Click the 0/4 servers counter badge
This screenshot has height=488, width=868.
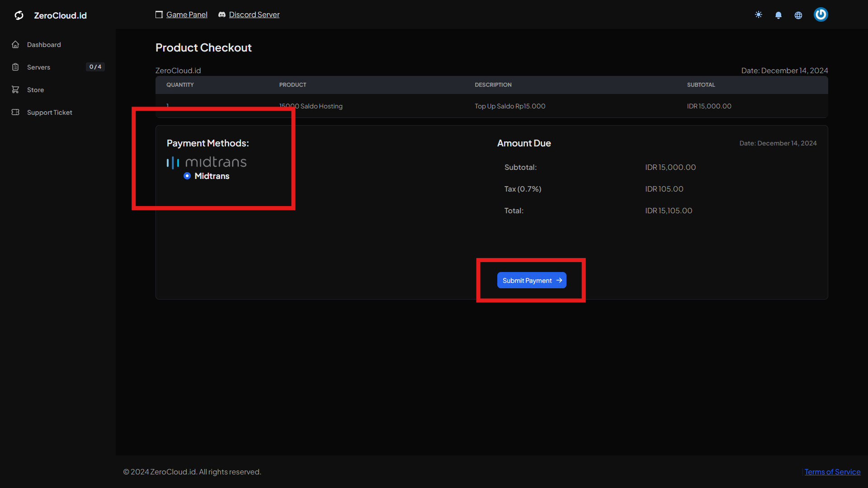pyautogui.click(x=95, y=66)
